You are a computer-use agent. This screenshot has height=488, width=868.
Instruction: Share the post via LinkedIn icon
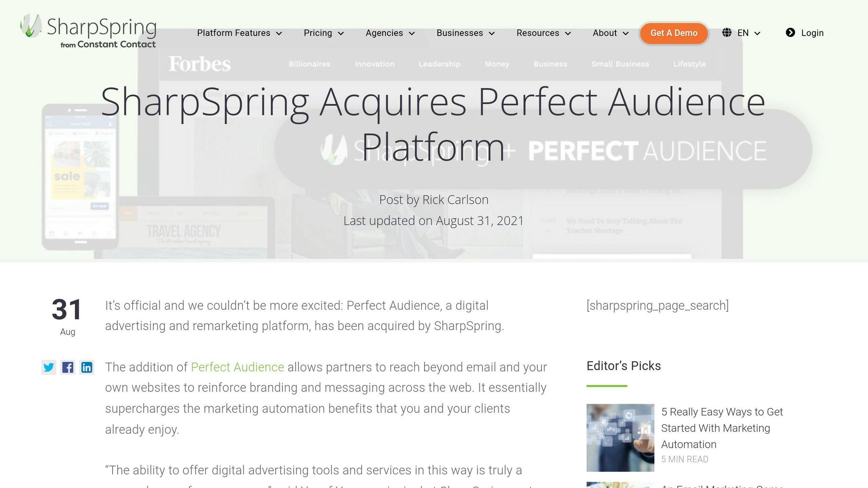pyautogui.click(x=87, y=367)
